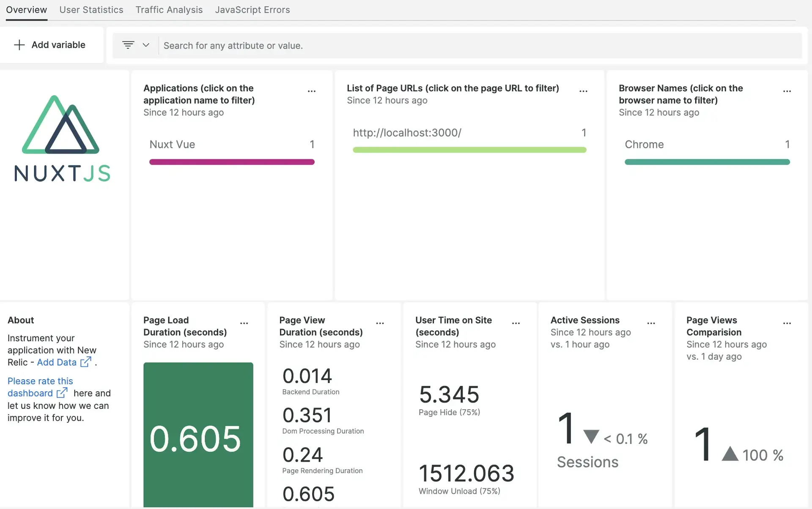This screenshot has height=509, width=812.
Task: Expand the filter dropdown chevron
Action: pos(146,45)
